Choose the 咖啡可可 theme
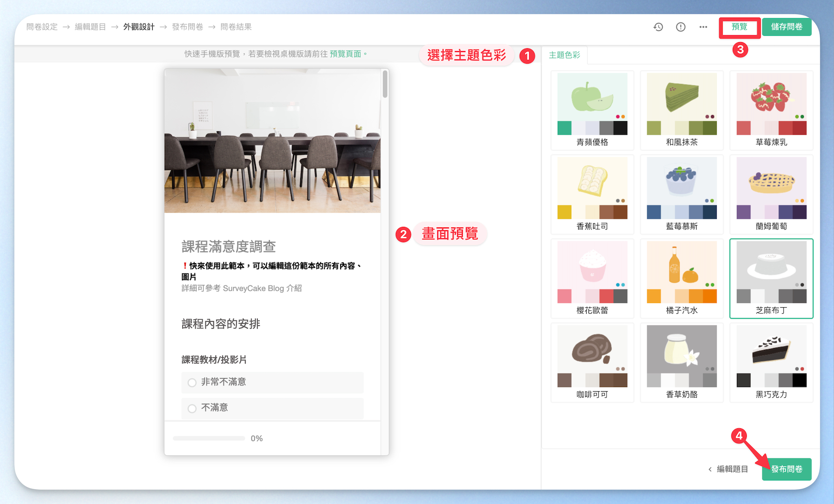The height and width of the screenshot is (504, 834). click(x=592, y=362)
